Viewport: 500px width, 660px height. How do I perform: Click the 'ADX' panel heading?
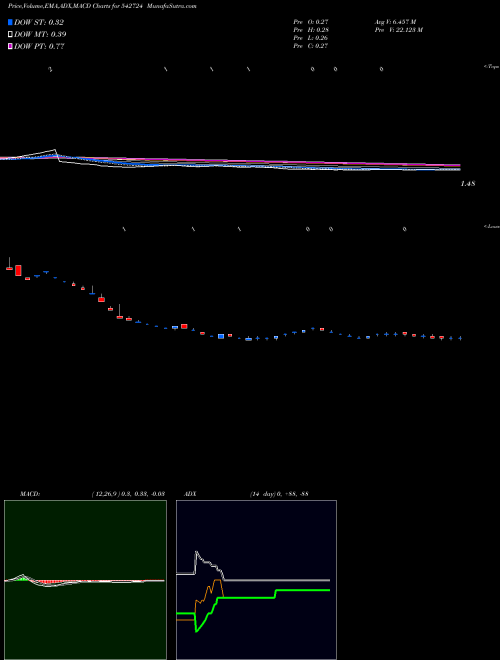pos(190,494)
